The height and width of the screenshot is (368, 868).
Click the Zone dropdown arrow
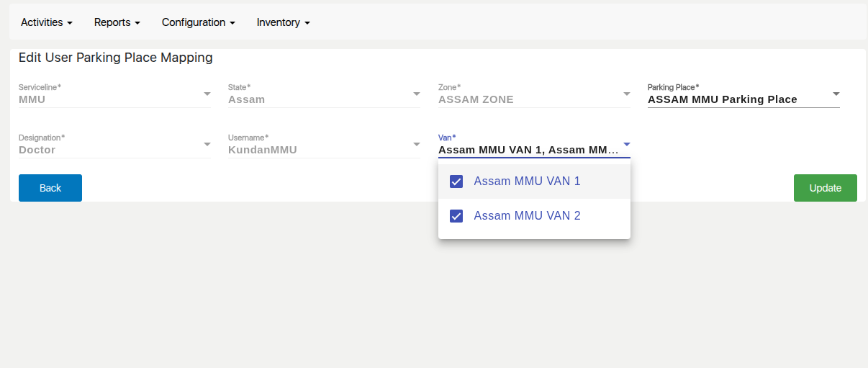(x=626, y=94)
